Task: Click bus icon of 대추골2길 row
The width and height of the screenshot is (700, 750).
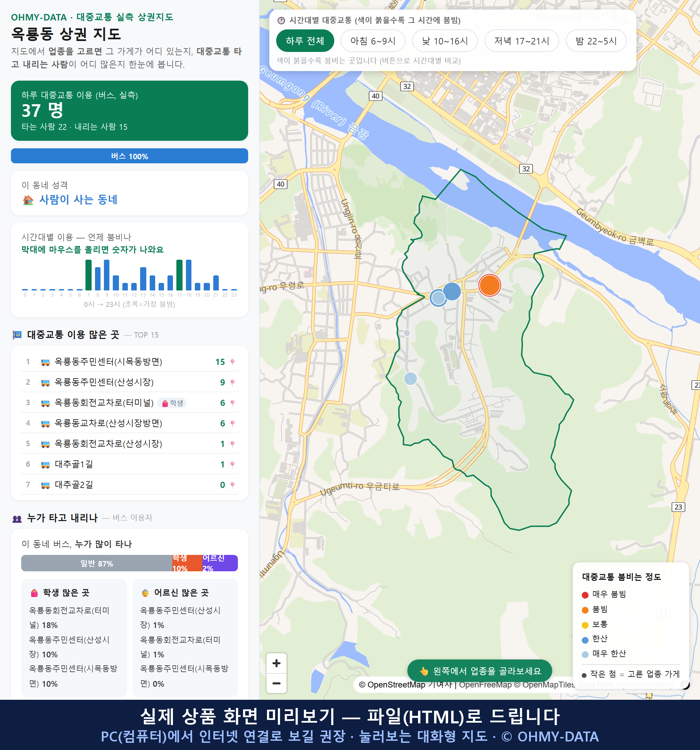Action: coord(45,485)
